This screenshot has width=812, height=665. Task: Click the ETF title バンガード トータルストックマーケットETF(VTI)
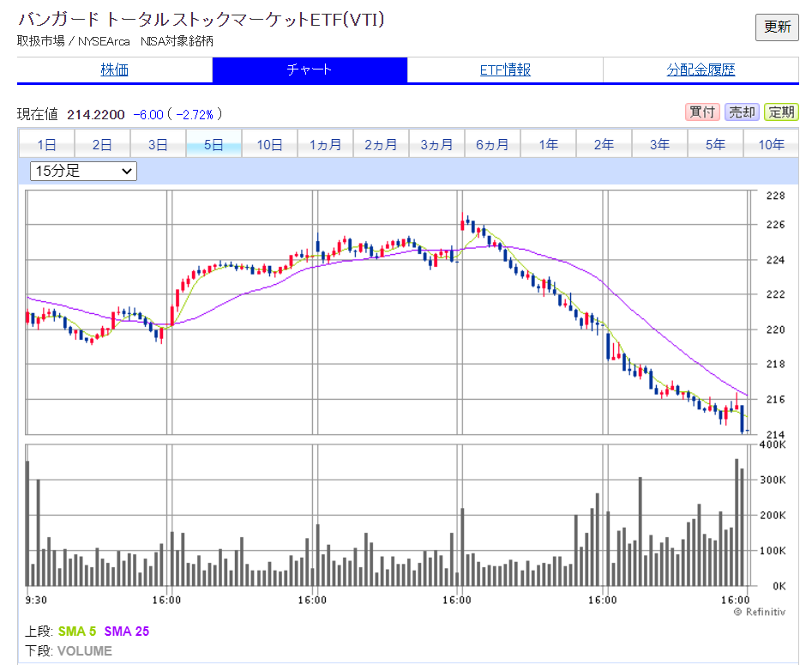pos(201,20)
